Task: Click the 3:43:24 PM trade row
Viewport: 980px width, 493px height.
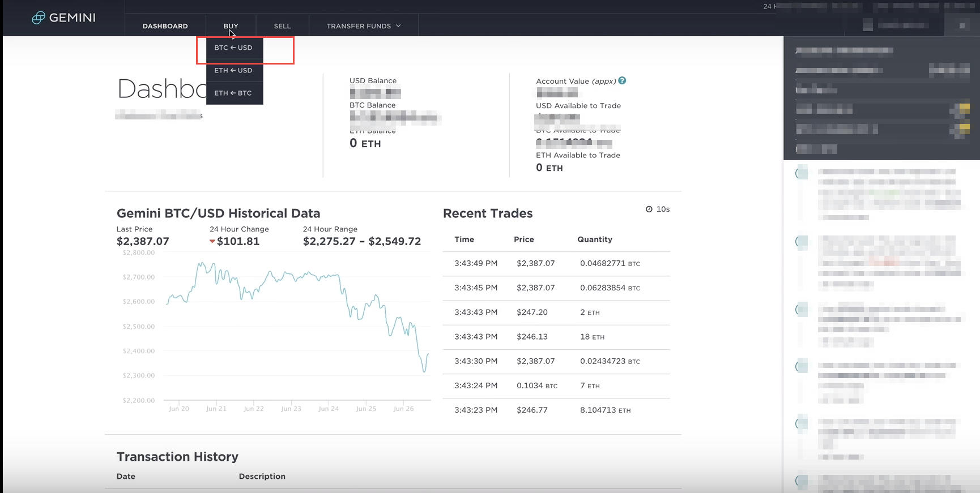Action: [x=556, y=385]
